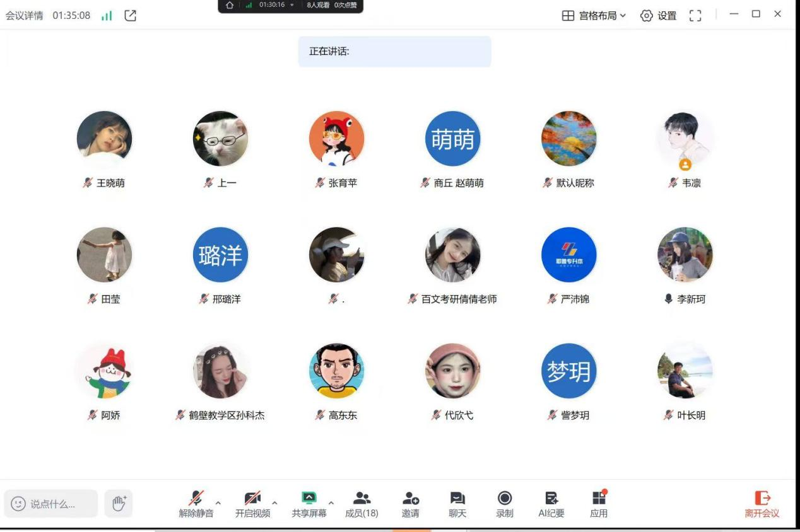Expand video options arrow next to 开启视频
The image size is (800, 532).
(x=274, y=503)
